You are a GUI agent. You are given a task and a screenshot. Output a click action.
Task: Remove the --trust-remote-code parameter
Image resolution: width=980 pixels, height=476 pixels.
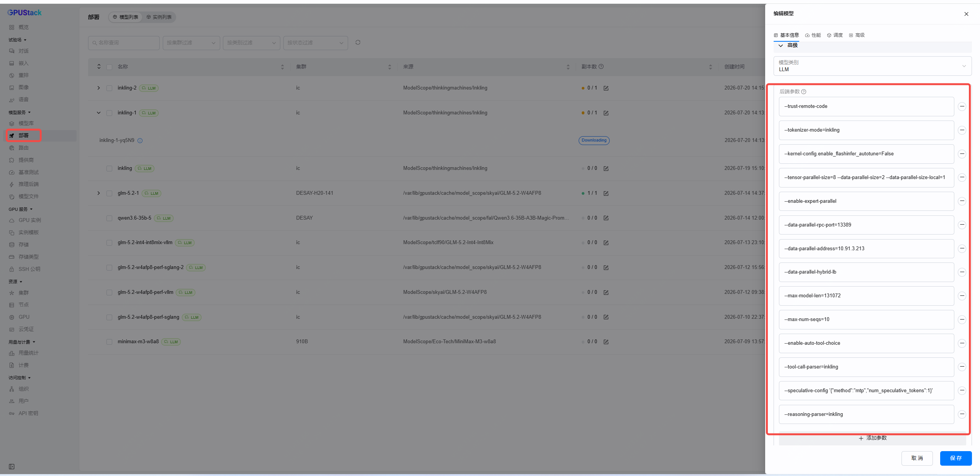[x=962, y=106]
